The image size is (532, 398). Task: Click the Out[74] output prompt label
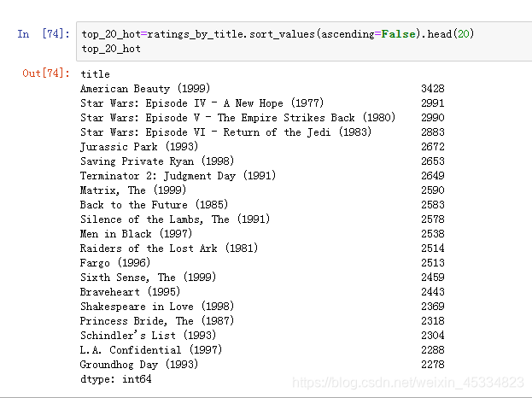(x=46, y=73)
